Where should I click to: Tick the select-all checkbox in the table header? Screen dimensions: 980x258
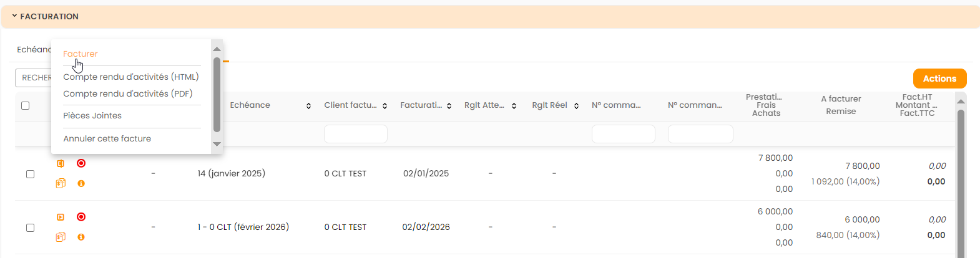pos(26,105)
